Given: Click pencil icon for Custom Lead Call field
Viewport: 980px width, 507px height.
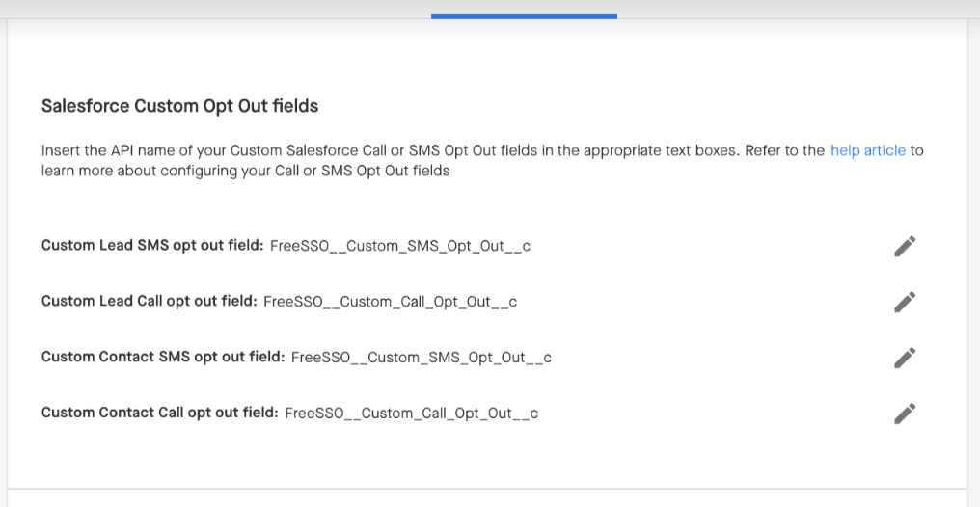Looking at the screenshot, I should point(904,303).
